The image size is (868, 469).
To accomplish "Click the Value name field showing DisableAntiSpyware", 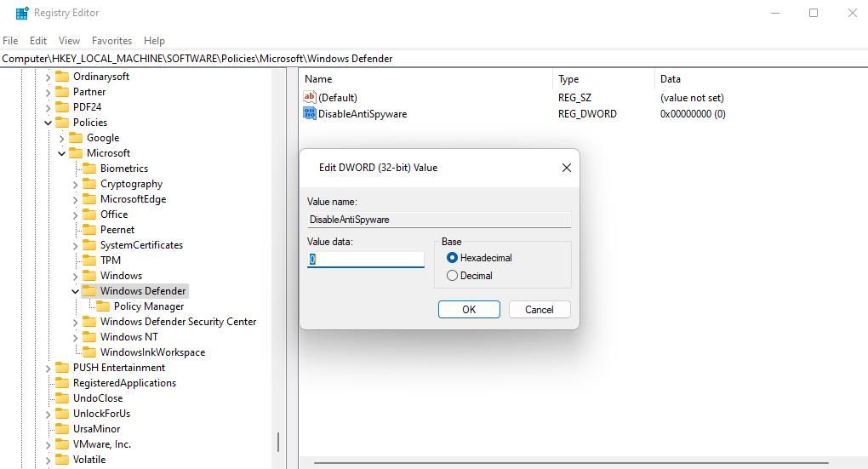I will 439,220.
